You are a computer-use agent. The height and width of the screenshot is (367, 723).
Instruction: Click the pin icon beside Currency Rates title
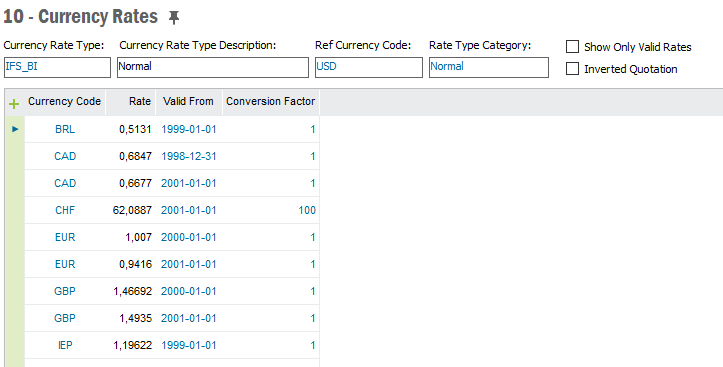(173, 18)
